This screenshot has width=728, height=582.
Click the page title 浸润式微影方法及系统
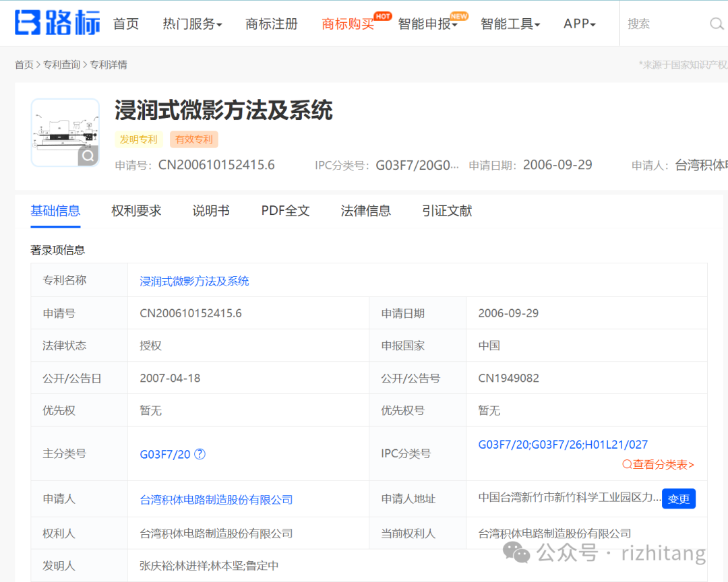pos(224,110)
